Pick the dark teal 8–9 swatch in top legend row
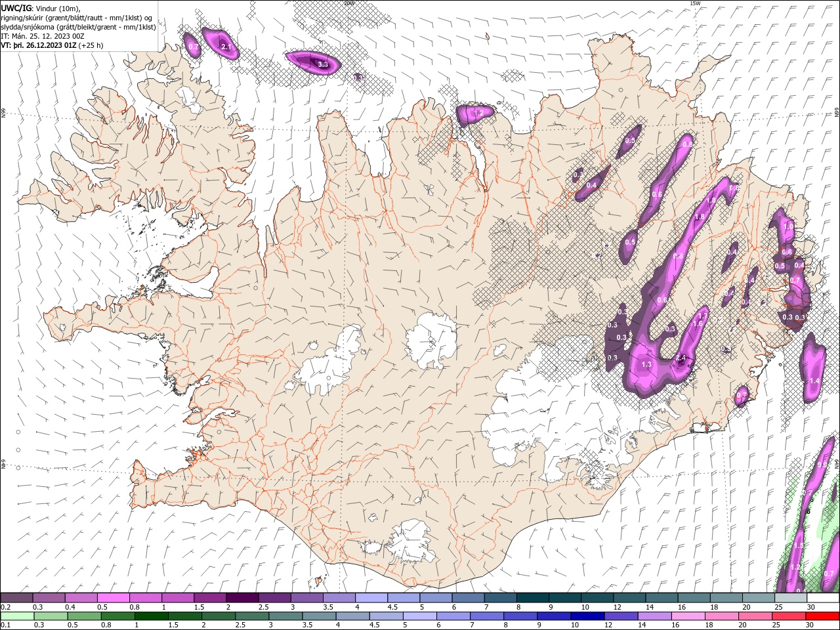Screen dimensions: 840x630 tap(533, 598)
